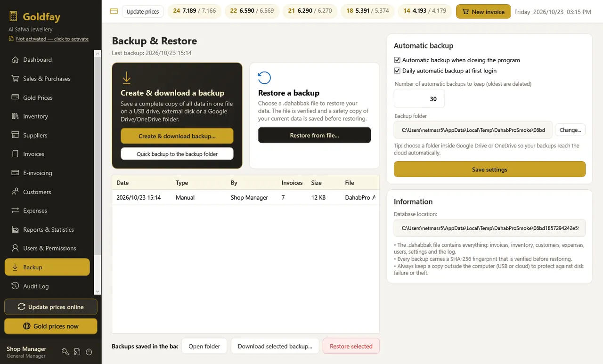The height and width of the screenshot is (364, 603).
Task: Open the Suppliers page
Action: click(47, 135)
